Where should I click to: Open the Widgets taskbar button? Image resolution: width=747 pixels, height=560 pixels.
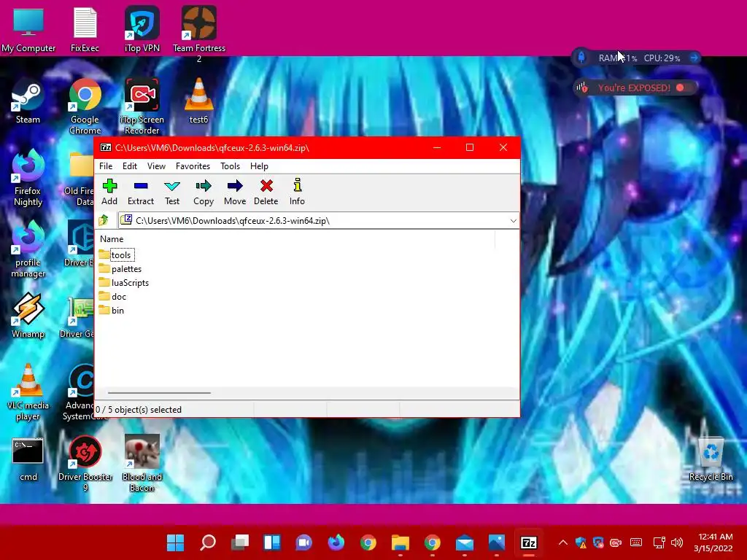pyautogui.click(x=272, y=542)
